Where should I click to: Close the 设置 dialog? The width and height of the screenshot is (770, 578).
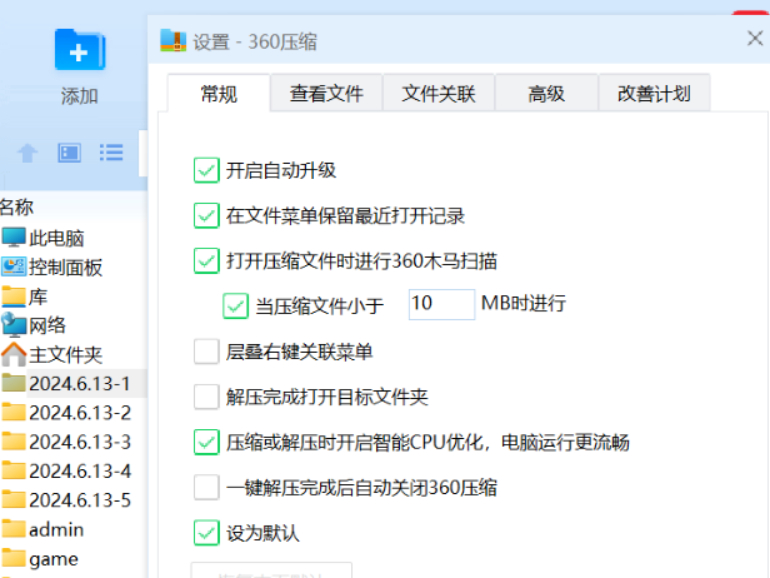(755, 38)
